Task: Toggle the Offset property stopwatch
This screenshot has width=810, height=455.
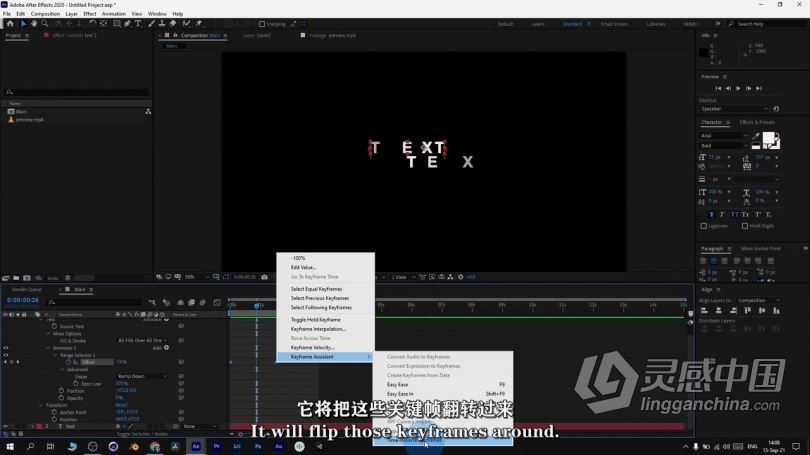Action: coord(68,363)
